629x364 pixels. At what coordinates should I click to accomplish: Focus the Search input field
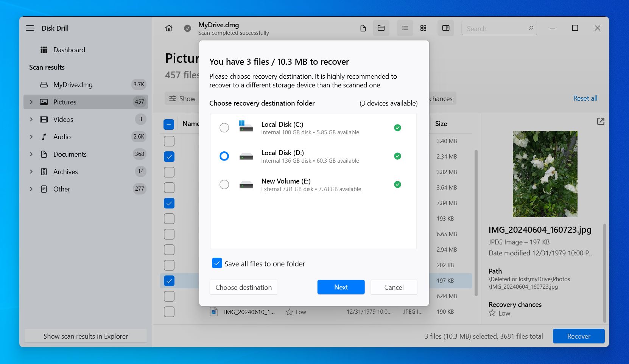pos(499,28)
